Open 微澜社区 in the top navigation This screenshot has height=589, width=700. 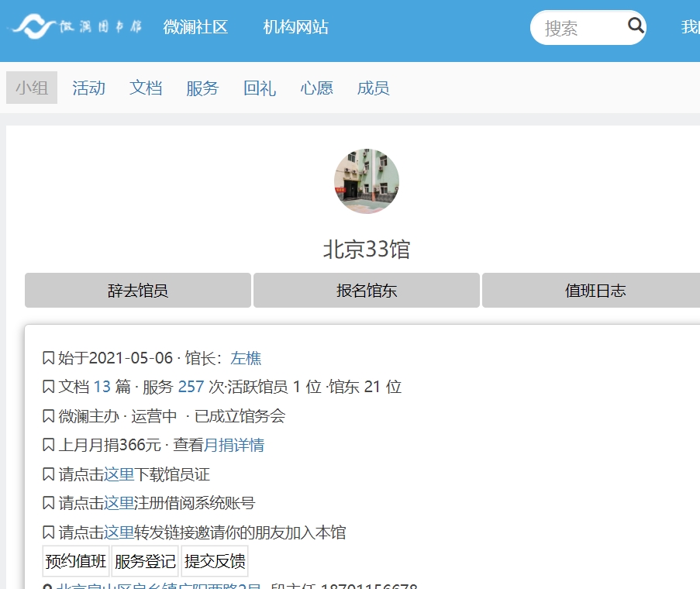click(x=195, y=27)
